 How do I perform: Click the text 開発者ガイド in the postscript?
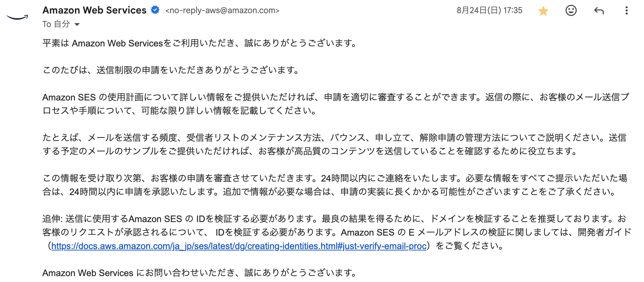604,232
